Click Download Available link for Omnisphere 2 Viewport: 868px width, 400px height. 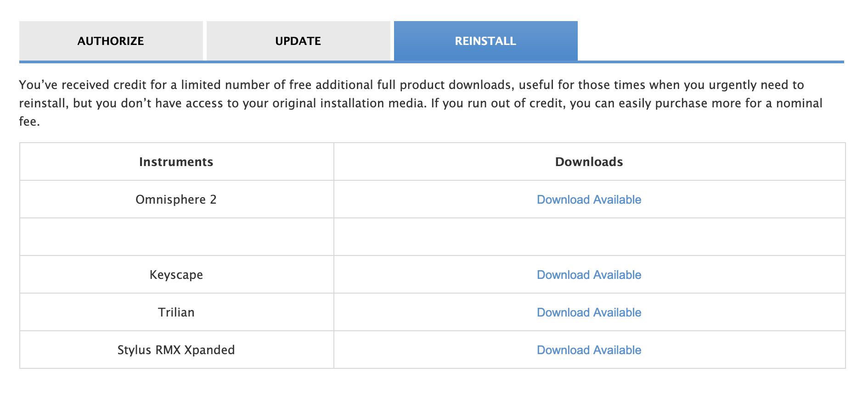click(x=589, y=200)
